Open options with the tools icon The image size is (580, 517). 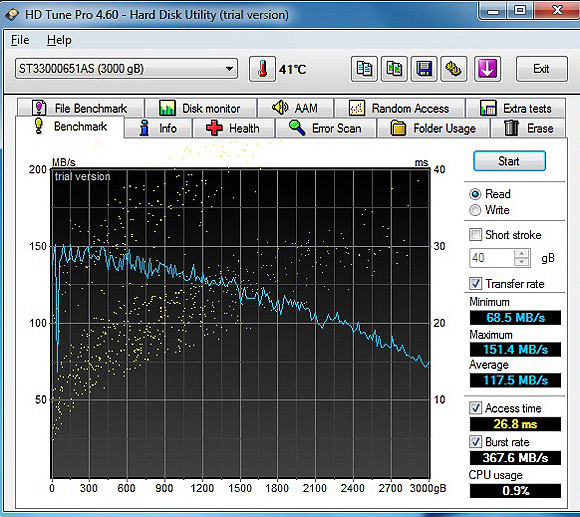[x=453, y=69]
